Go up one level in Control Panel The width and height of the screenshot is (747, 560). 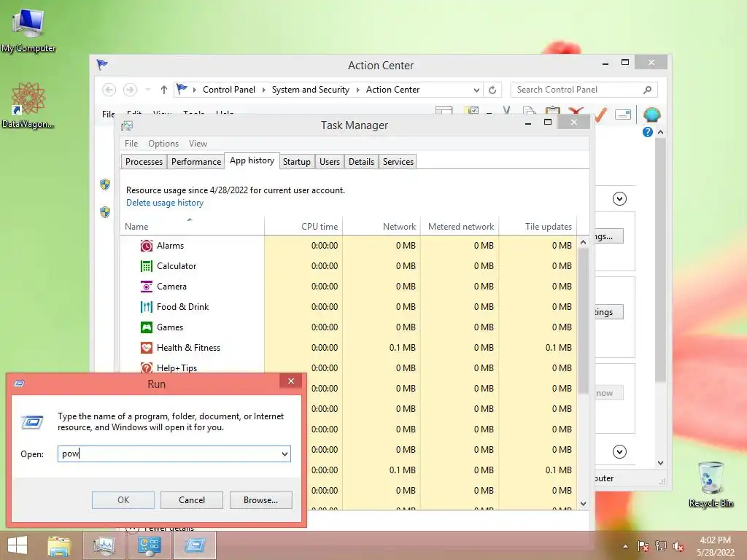tap(164, 90)
